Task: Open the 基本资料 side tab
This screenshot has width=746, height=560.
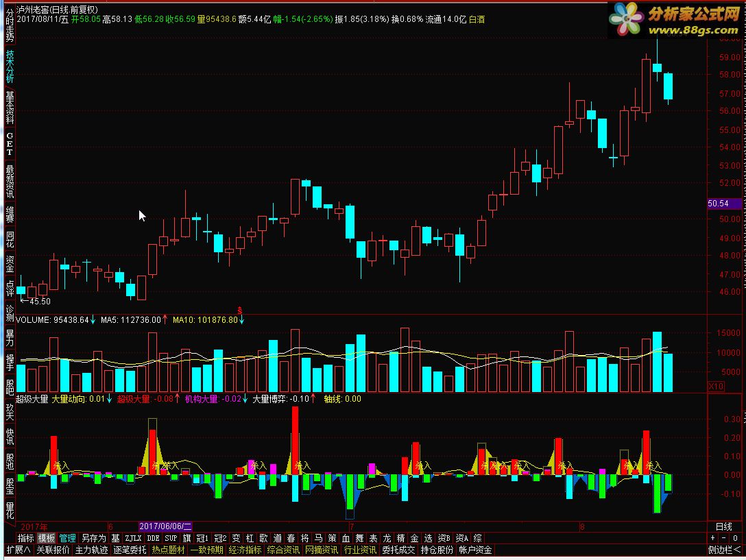Action: (x=10, y=108)
